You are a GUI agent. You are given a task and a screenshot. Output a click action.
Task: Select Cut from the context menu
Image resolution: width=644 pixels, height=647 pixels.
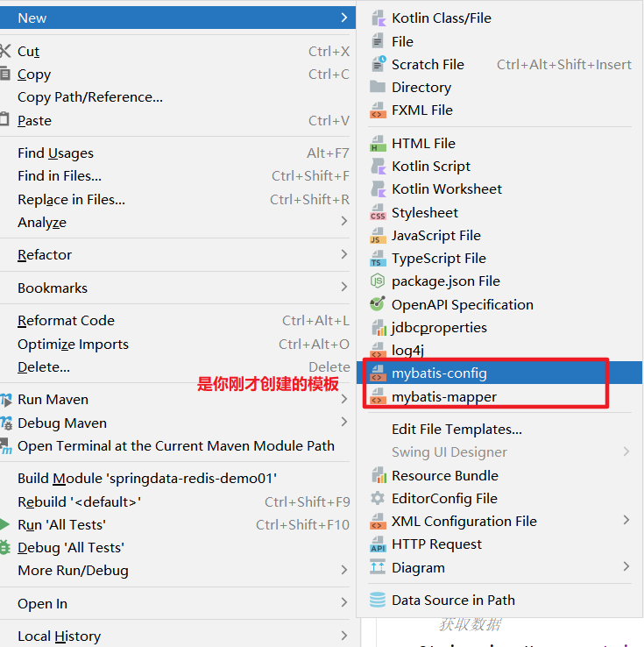click(x=178, y=51)
